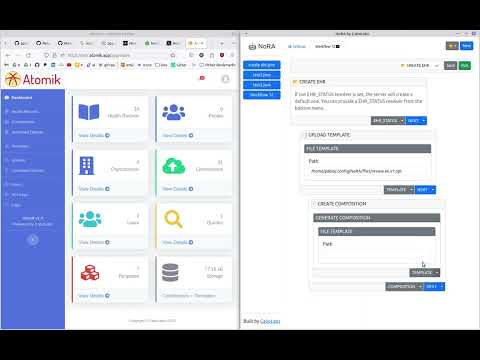480x360 pixels.
Task: Click the red notification badge in Atomik header
Action: click(202, 78)
